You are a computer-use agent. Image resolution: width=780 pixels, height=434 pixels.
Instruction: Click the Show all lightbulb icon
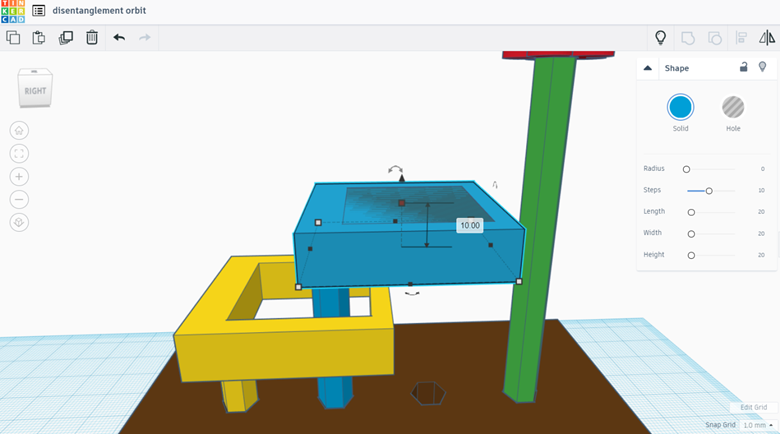(x=661, y=37)
